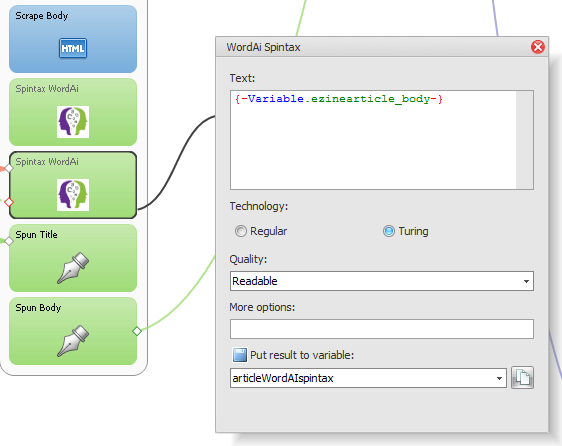Close the WordAi Spintax dialog
This screenshot has width=562, height=446.
click(538, 47)
